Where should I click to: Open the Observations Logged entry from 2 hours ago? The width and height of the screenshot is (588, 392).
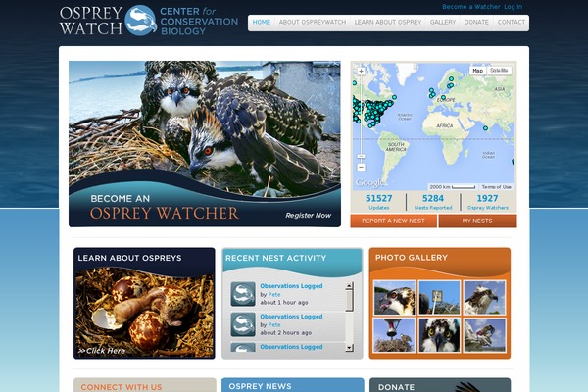point(291,317)
